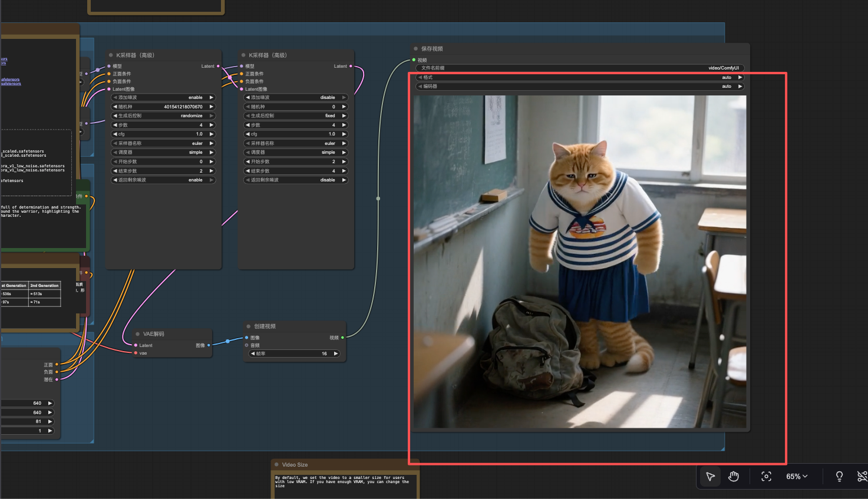
Task: Click the lightbulb icon in bottom toolbar
Action: tap(839, 477)
